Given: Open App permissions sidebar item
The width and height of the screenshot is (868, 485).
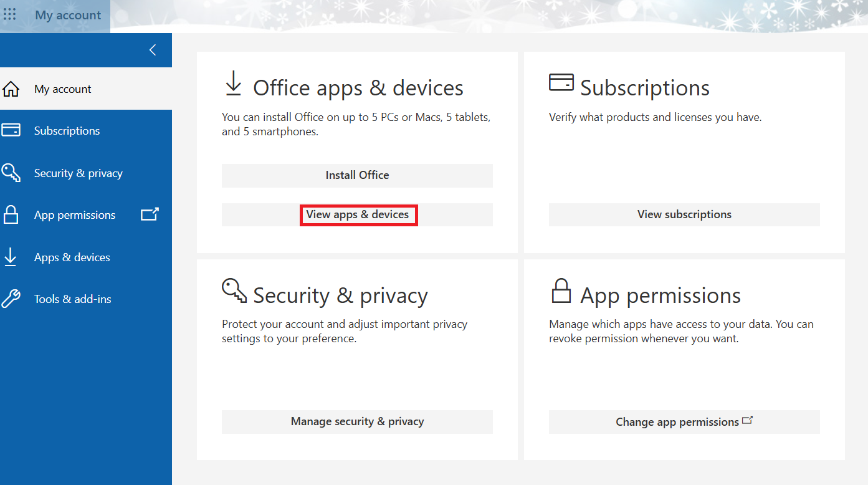Looking at the screenshot, I should coord(86,215).
